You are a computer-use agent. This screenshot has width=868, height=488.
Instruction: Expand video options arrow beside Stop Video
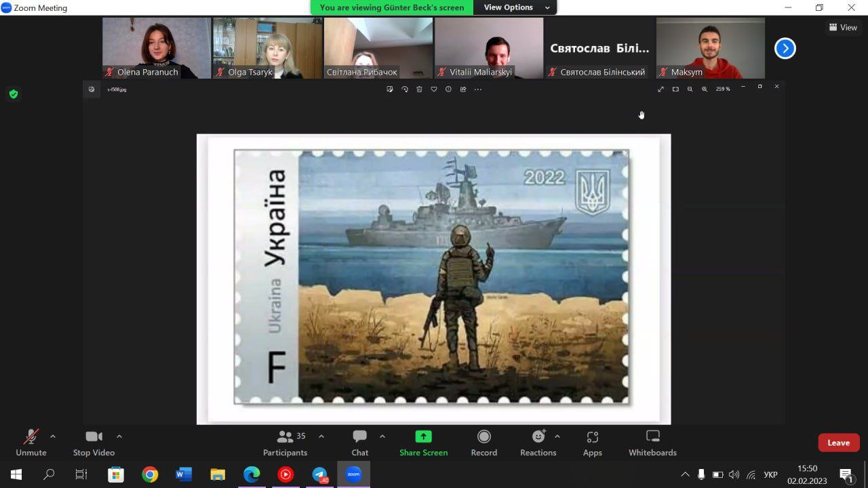(x=119, y=436)
